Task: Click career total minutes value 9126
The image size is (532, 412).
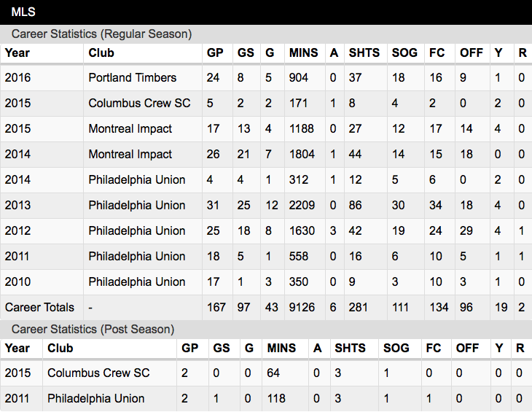Action: coord(302,308)
